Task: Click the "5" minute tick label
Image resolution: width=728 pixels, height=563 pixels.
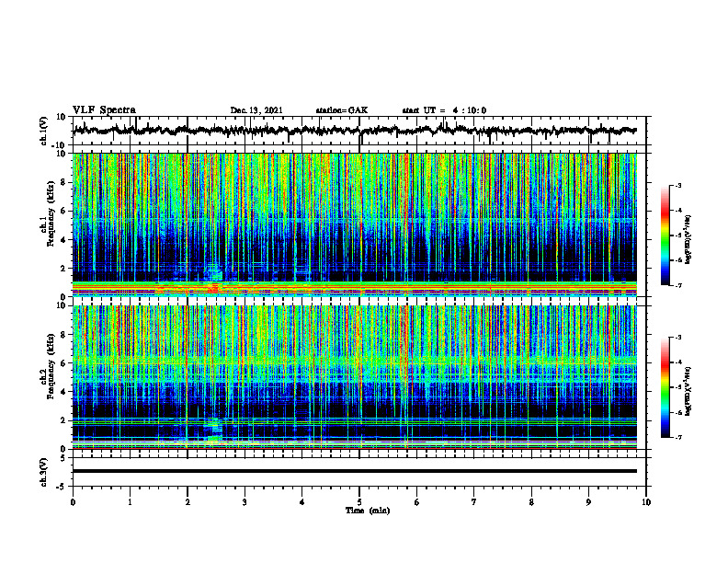Action: 359,502
